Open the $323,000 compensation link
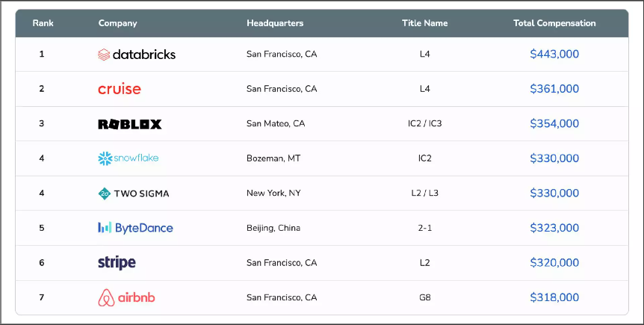This screenshot has height=325, width=644. click(x=554, y=228)
